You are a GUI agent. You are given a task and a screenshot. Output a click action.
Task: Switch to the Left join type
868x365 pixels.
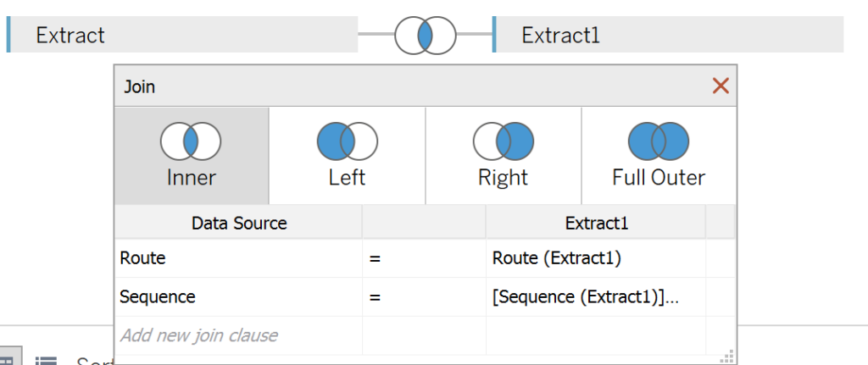347,155
